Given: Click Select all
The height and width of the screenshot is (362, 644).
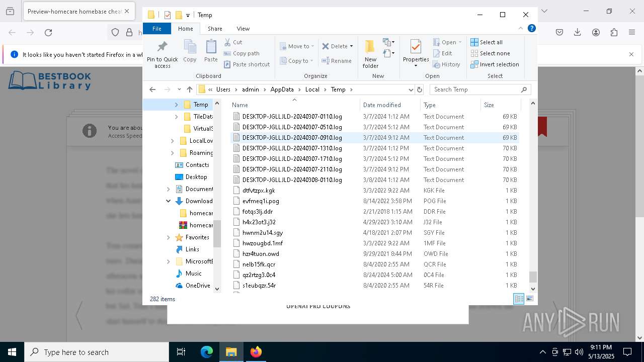Looking at the screenshot, I should coord(487,42).
